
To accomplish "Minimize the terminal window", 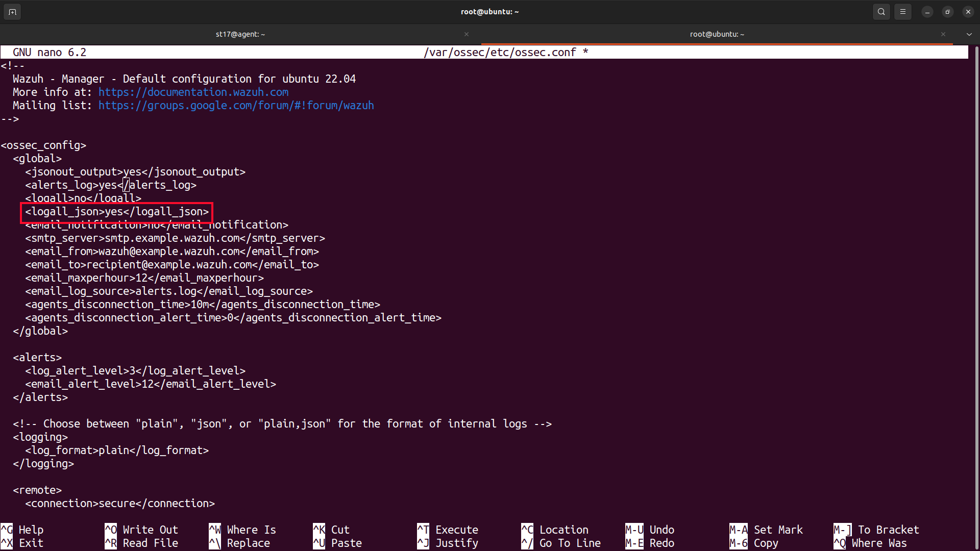I will tap(927, 12).
